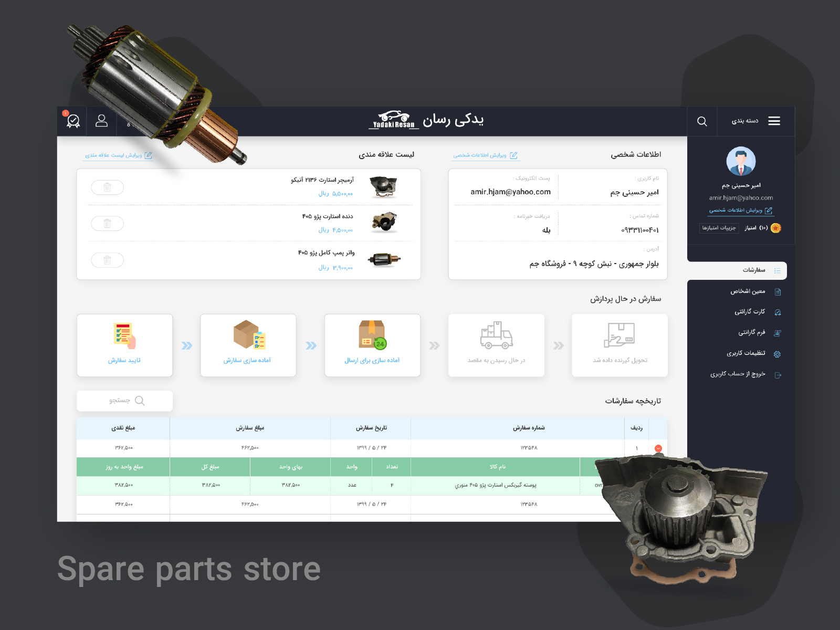Click pencil icon beside main personal info edit
This screenshot has height=630, width=840.
point(513,155)
